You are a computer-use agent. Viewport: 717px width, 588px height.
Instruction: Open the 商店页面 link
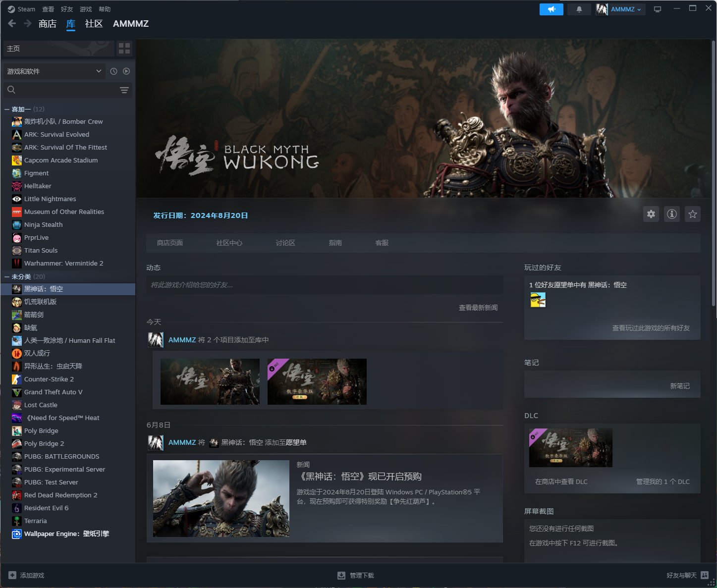point(170,243)
